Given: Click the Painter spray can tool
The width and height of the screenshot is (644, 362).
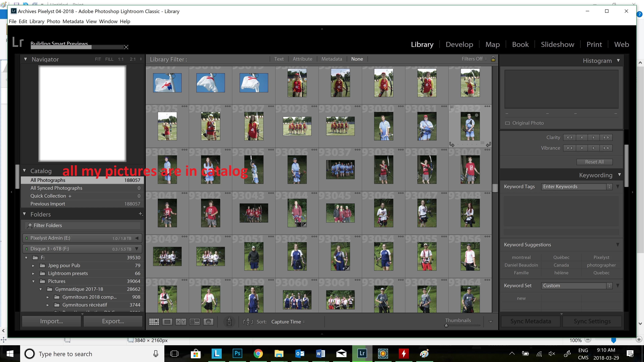Looking at the screenshot, I should tap(229, 322).
